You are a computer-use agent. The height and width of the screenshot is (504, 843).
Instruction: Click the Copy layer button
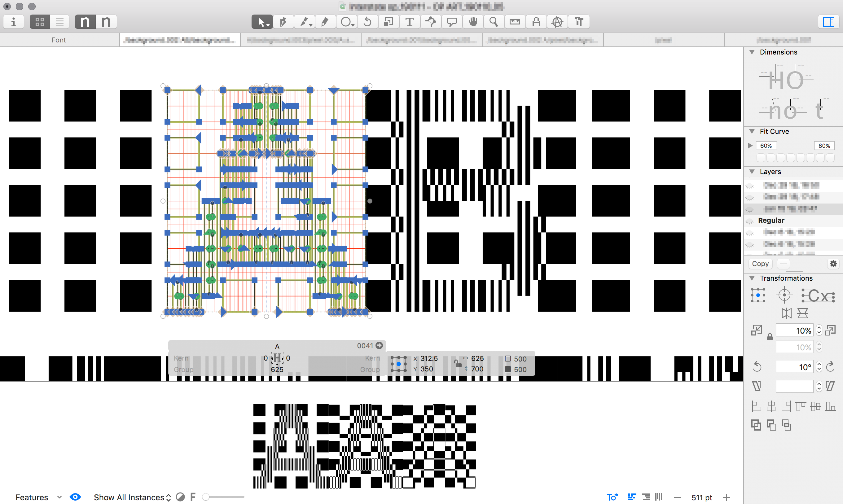click(760, 264)
